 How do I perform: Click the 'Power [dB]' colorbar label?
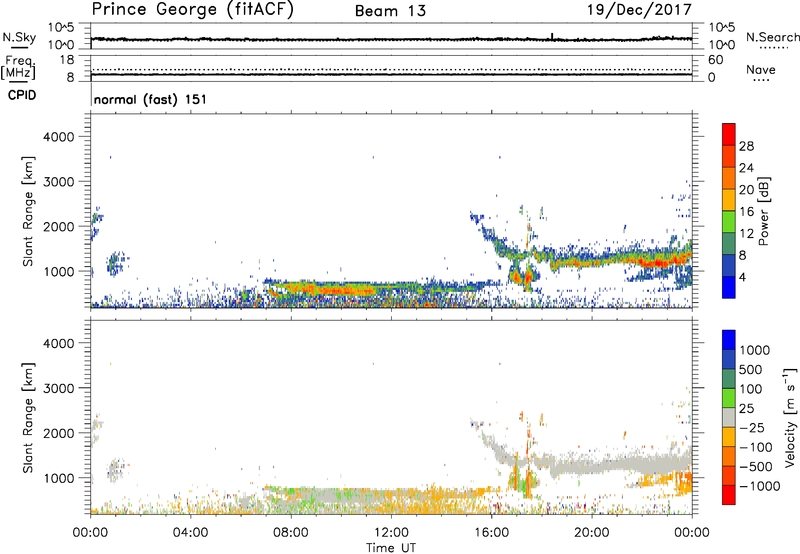click(763, 212)
